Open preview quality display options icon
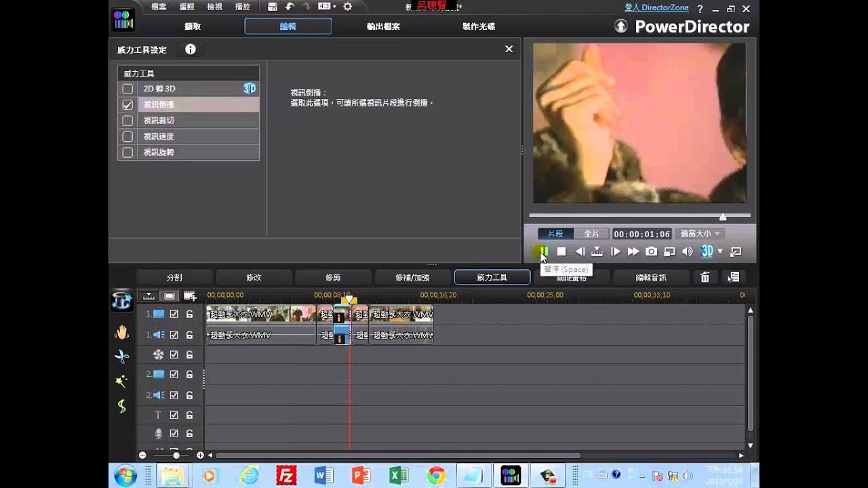The width and height of the screenshot is (868, 488). coord(669,251)
